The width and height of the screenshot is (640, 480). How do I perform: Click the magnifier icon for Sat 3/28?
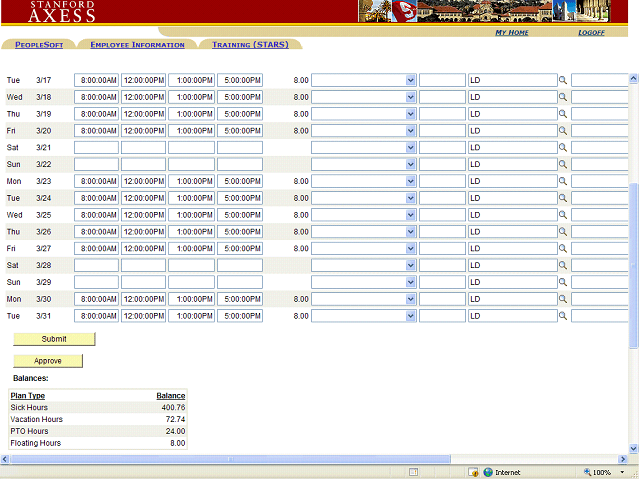pos(563,265)
